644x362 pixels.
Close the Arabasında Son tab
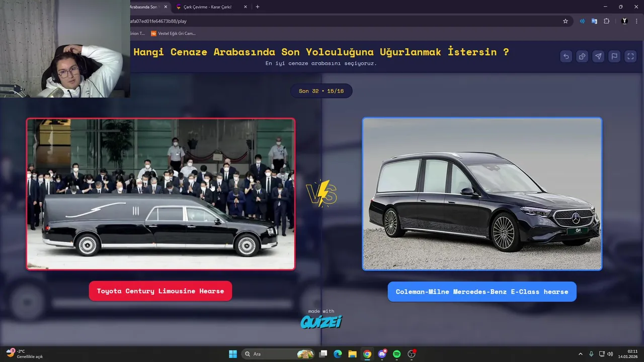[166, 7]
